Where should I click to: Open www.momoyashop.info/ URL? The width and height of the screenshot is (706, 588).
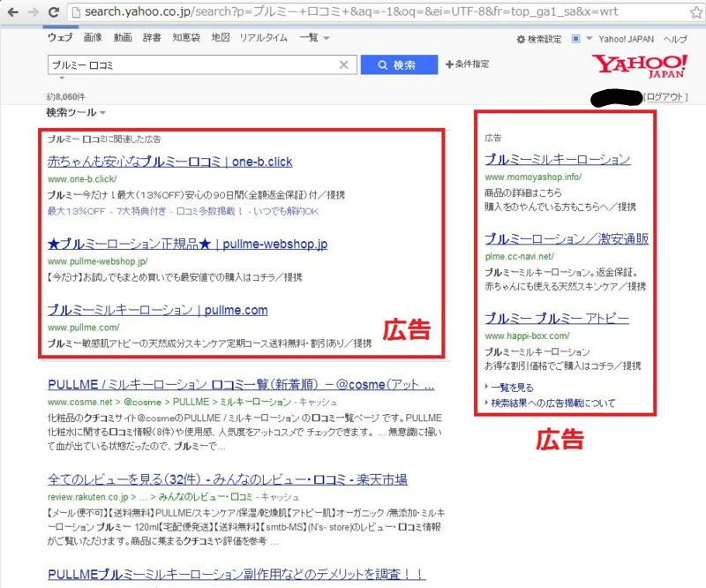[533, 177]
